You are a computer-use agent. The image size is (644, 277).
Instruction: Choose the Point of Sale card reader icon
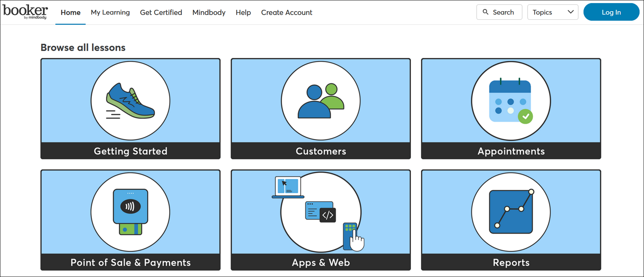[x=131, y=212]
